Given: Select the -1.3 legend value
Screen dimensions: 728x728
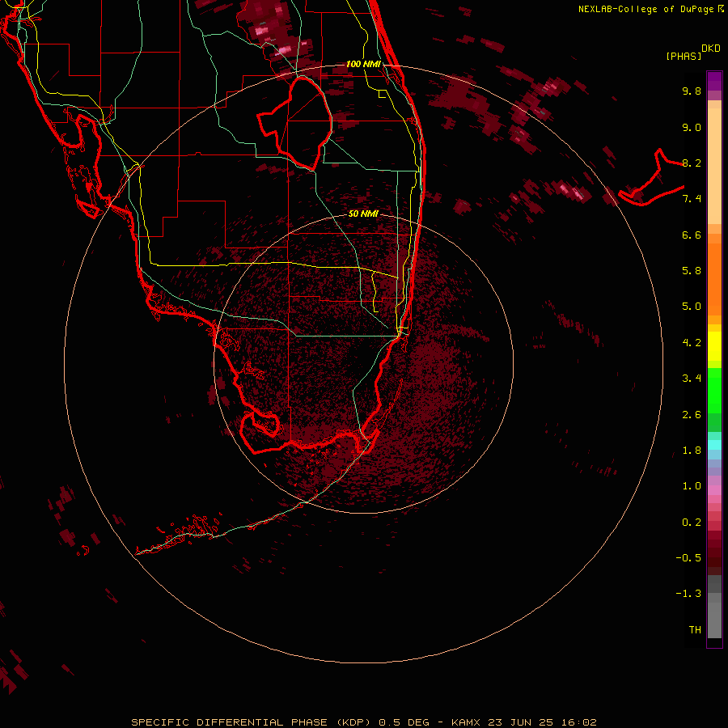Looking at the screenshot, I should [688, 594].
